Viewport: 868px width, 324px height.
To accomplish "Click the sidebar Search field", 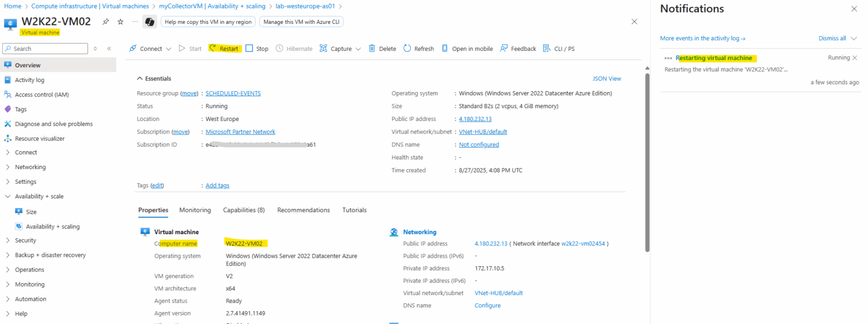I will tap(45, 49).
